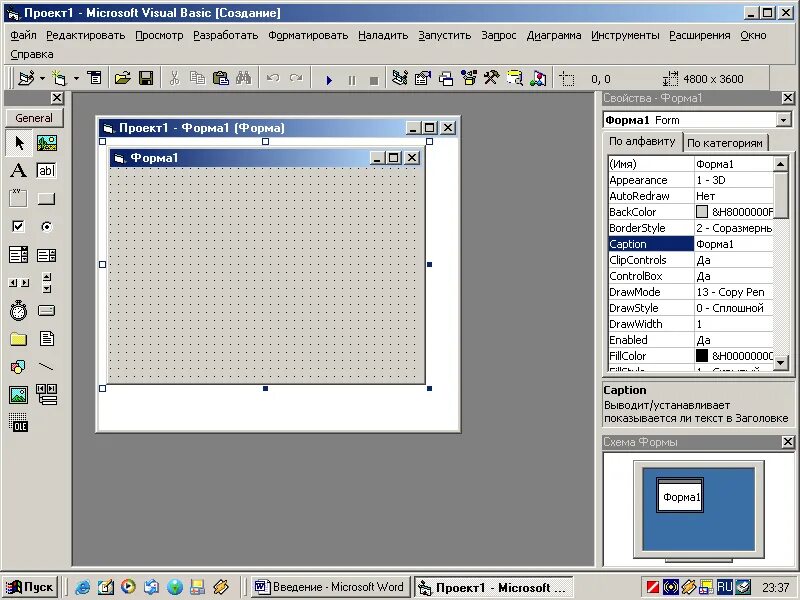This screenshot has height=600, width=800.
Task: Select the Line tool
Action: (46, 366)
